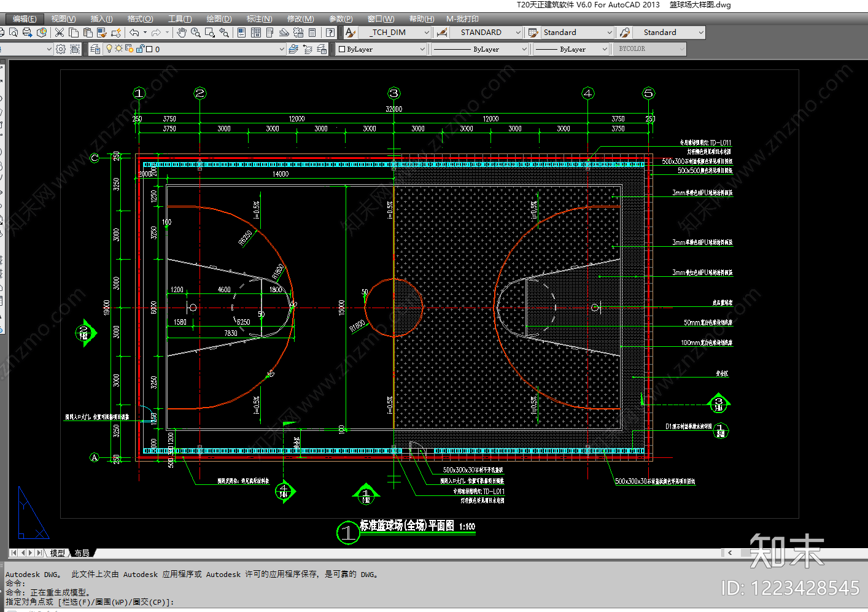Image resolution: width=868 pixels, height=612 pixels.
Task: Activate the Pan hand tool
Action: coord(181,32)
